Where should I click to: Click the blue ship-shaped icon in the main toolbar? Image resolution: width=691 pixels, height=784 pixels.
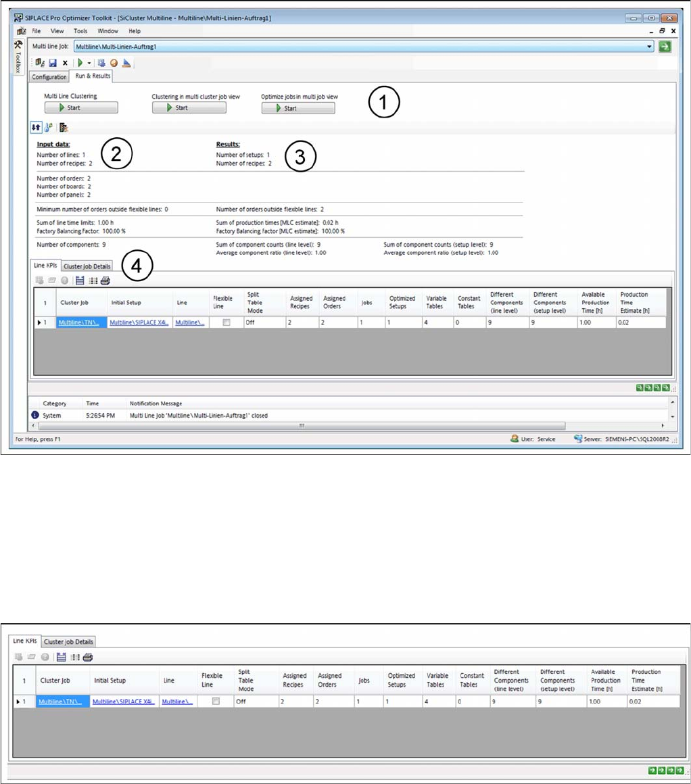[126, 62]
